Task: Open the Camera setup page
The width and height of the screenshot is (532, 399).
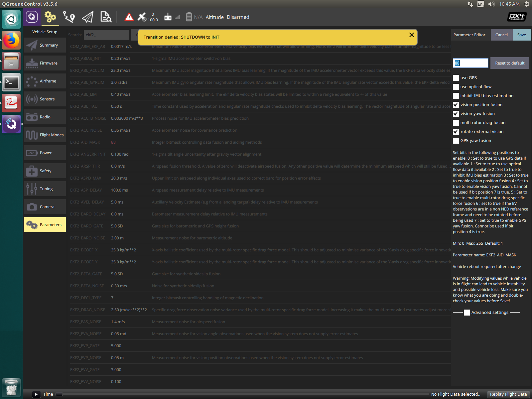Action: coord(45,206)
